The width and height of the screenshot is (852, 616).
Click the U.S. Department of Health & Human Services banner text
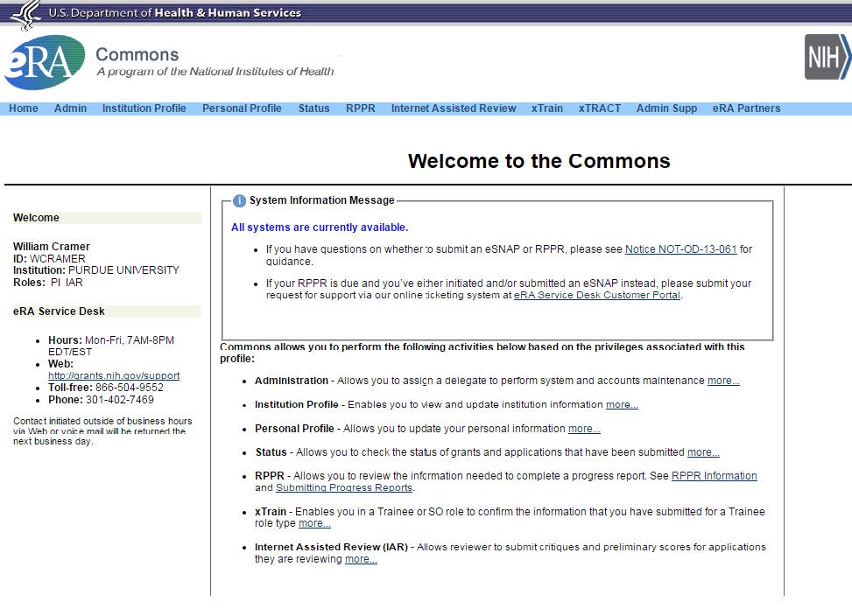pyautogui.click(x=174, y=12)
